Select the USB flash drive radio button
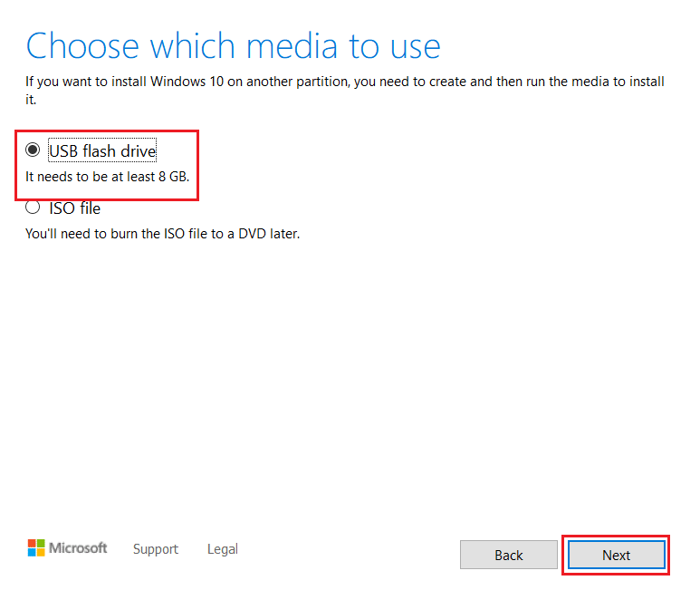 [x=33, y=150]
